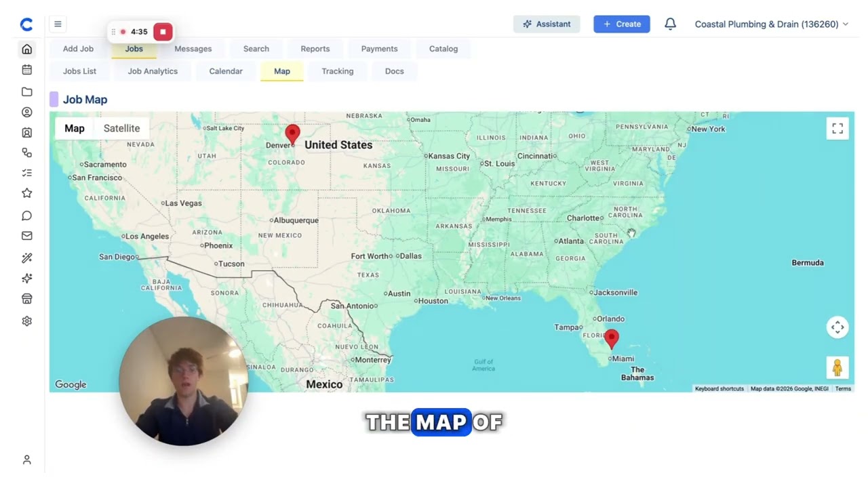Toggle fullscreen map view
Viewport: 868px width, 488px height.
[837, 128]
